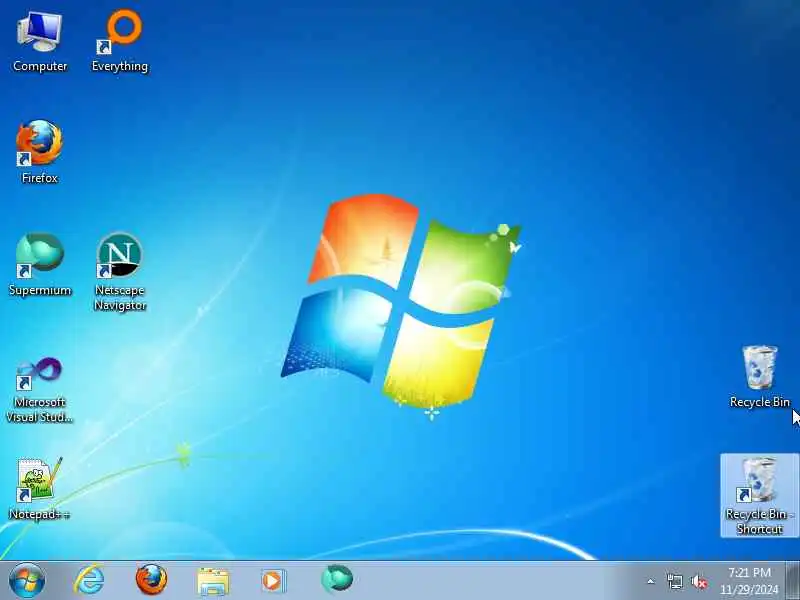Select the Everything search shortcut

pyautogui.click(x=120, y=41)
